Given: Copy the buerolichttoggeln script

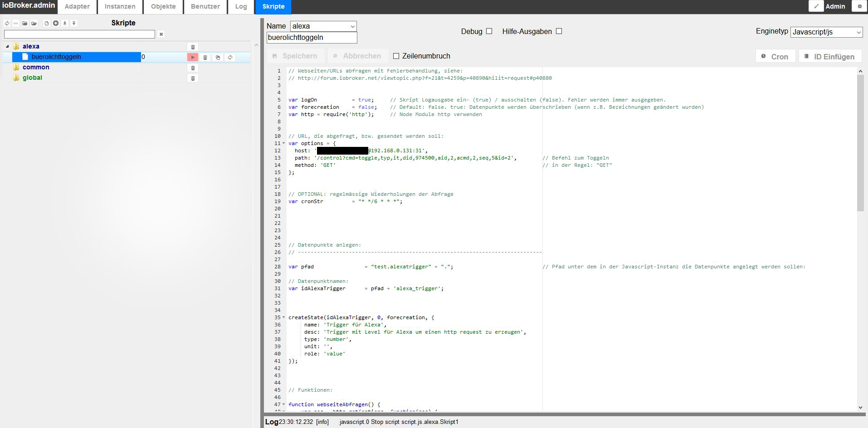Looking at the screenshot, I should click(x=218, y=57).
